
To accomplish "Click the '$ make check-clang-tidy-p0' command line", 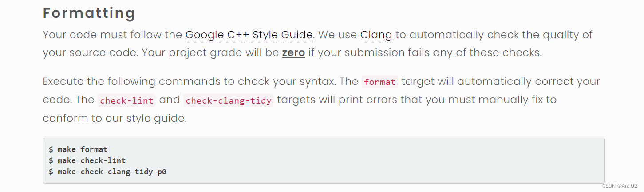I will click(x=107, y=172).
